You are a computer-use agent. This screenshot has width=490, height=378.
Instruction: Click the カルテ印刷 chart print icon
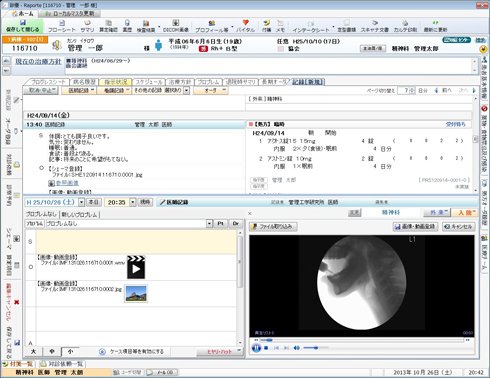point(405,26)
